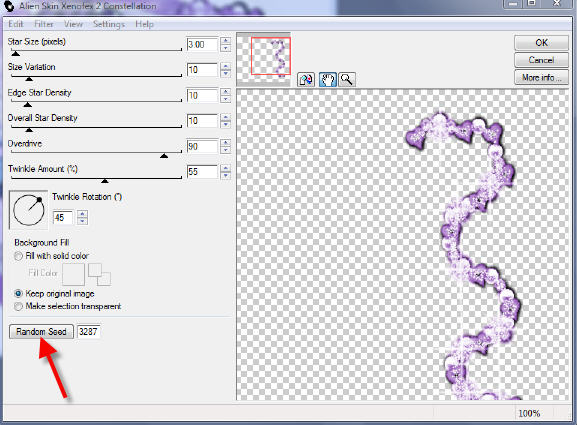Click the navigator thumbnail preview
The image size is (577, 425).
point(263,59)
